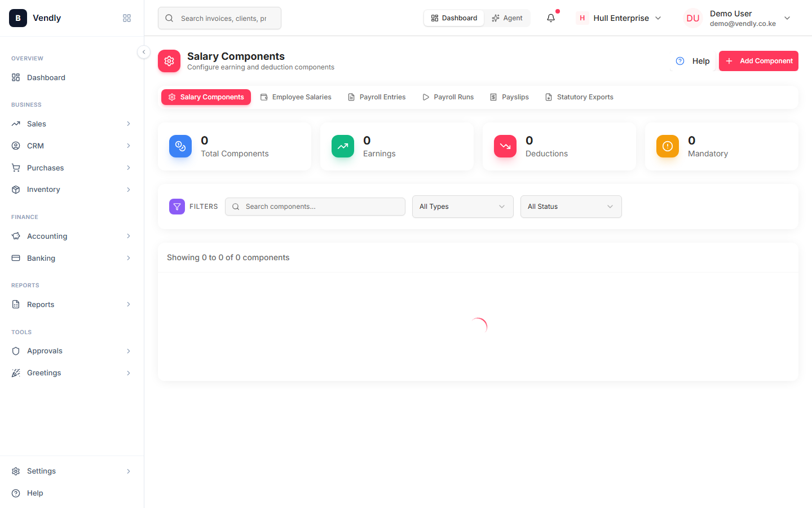
Task: Click the Add Component button
Action: (x=758, y=61)
